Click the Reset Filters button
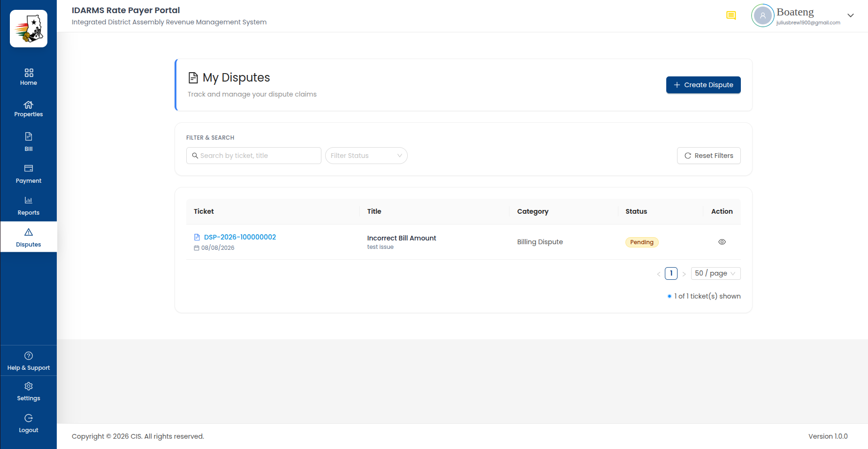The height and width of the screenshot is (449, 868). pyautogui.click(x=709, y=156)
